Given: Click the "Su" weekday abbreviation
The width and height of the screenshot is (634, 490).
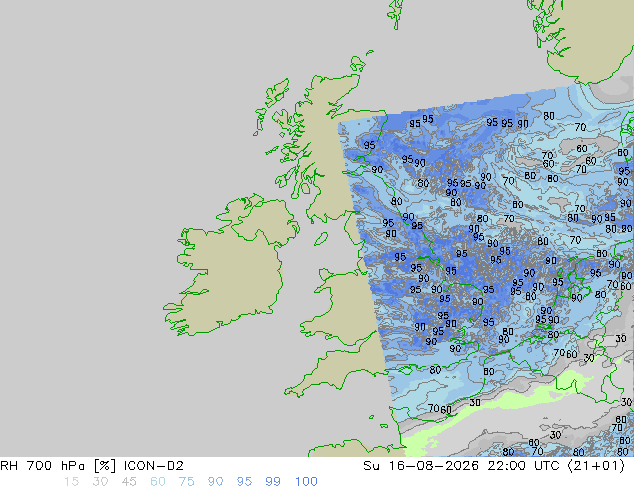Looking at the screenshot, I should click(x=372, y=466).
